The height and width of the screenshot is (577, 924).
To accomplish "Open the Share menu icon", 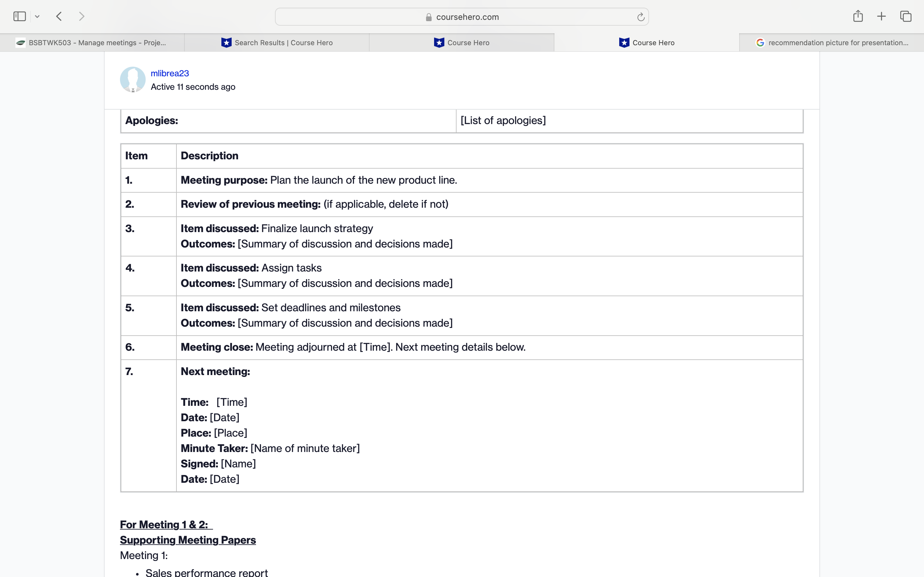I will coord(858,16).
